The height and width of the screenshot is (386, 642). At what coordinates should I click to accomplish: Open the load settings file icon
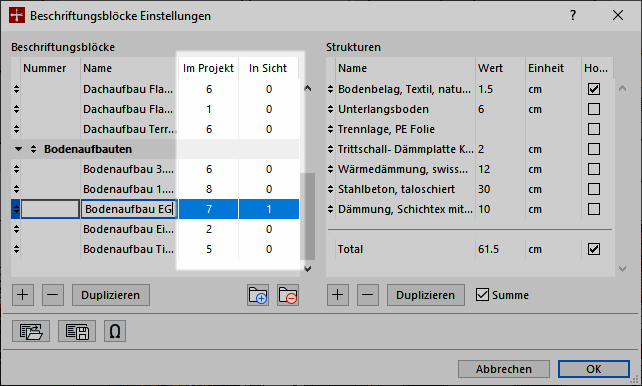click(31, 331)
